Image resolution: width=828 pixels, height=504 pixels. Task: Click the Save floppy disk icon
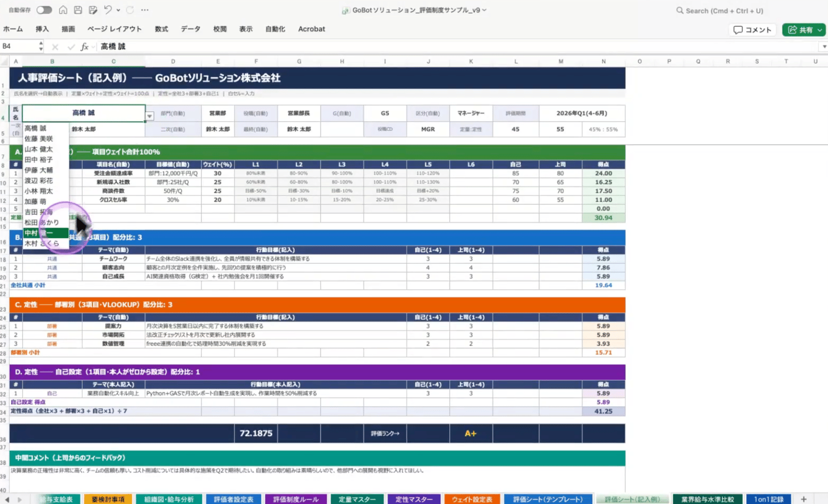click(78, 10)
